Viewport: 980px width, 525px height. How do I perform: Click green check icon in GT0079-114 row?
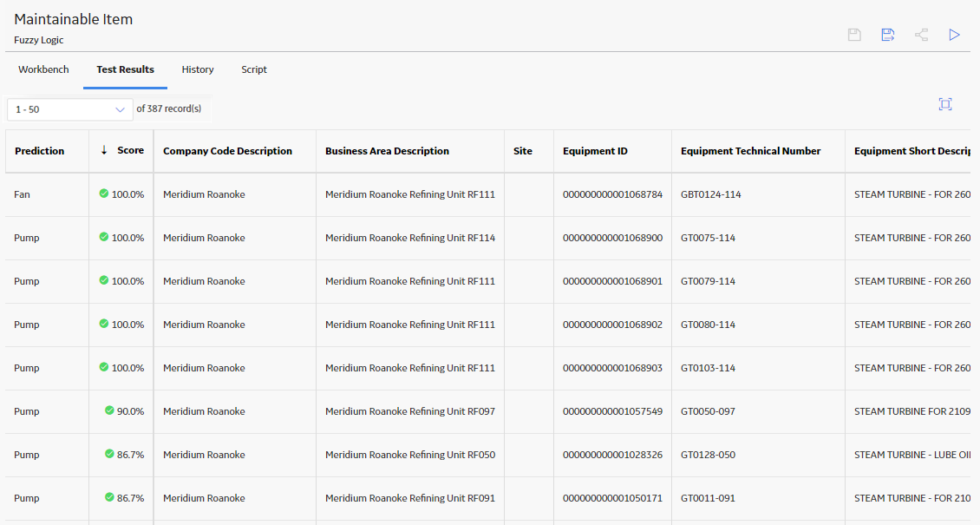tap(104, 280)
